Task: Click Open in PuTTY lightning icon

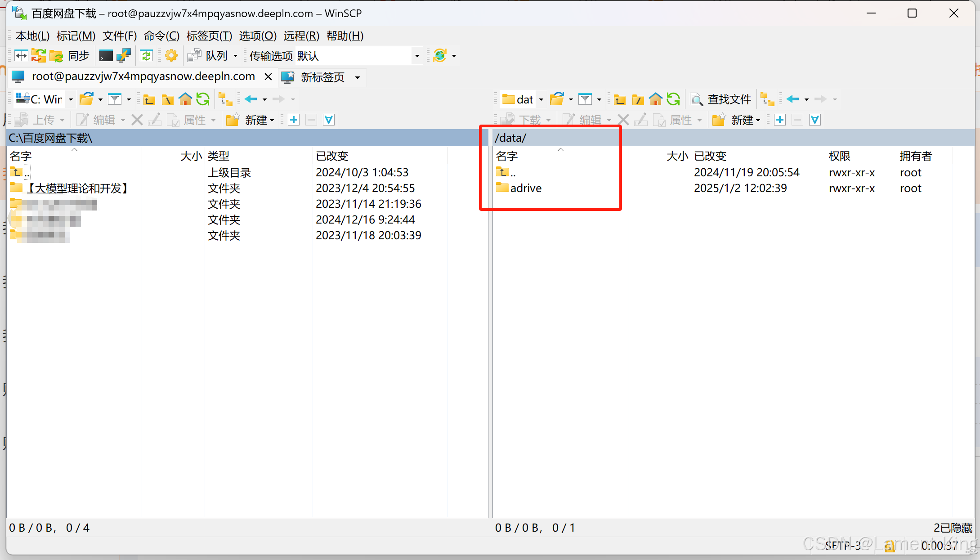Action: (x=123, y=56)
